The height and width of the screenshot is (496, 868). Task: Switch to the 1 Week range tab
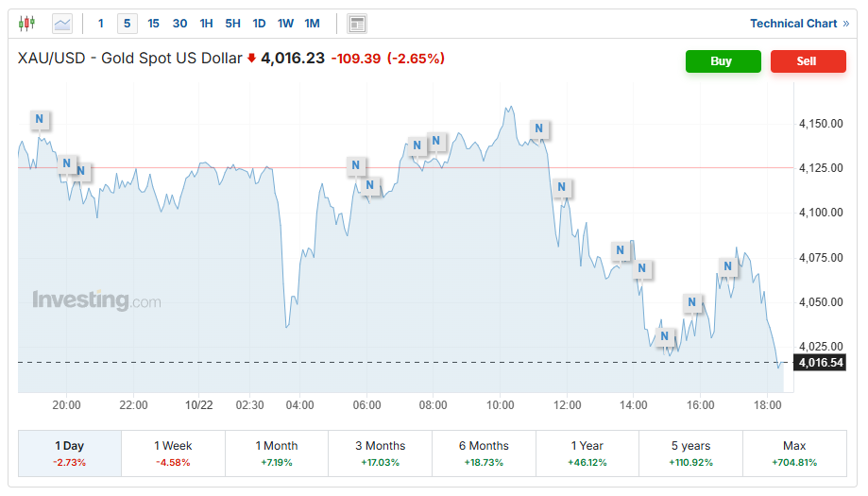click(x=173, y=453)
